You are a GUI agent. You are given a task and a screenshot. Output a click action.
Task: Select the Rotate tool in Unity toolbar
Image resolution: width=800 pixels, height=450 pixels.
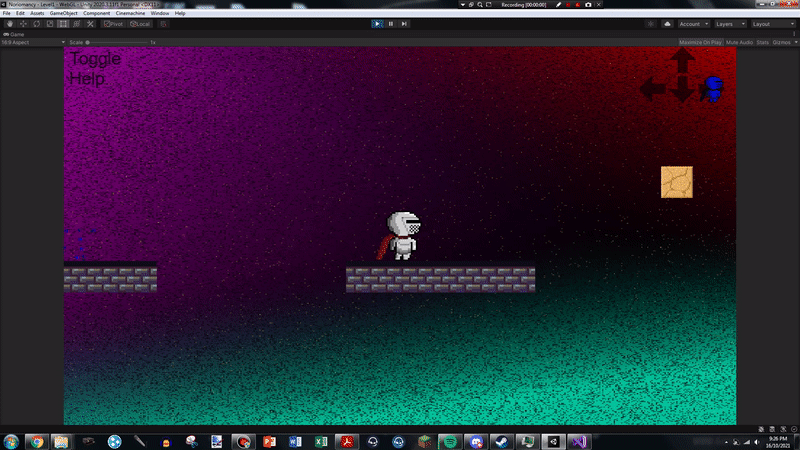pos(36,24)
